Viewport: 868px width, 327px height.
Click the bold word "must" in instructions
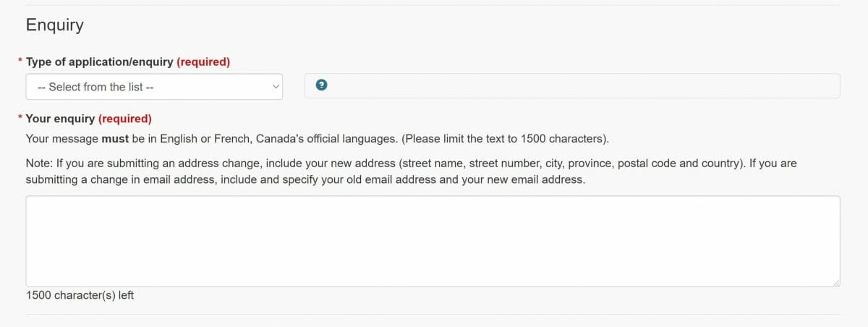click(x=115, y=138)
